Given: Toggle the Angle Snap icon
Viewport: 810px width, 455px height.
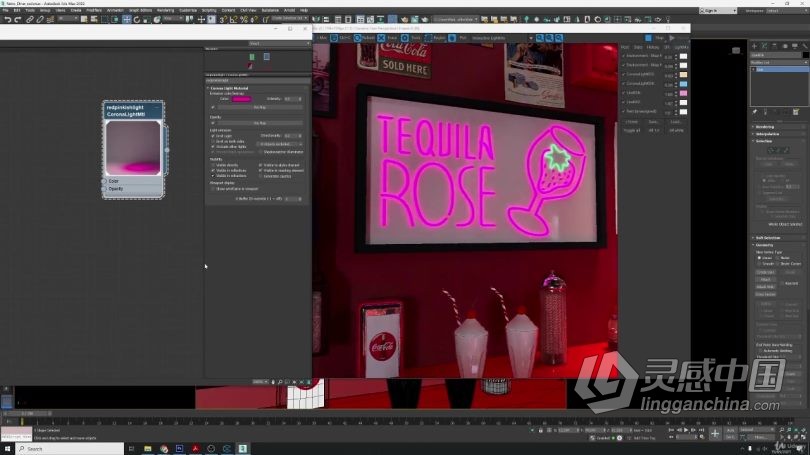Looking at the screenshot, I should (x=233, y=20).
